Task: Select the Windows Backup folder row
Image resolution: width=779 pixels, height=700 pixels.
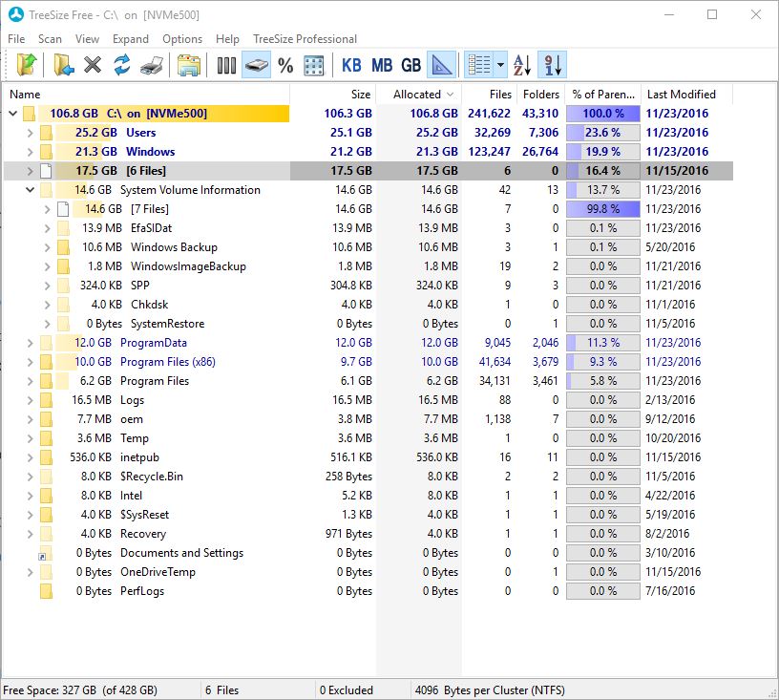Action: (368, 247)
